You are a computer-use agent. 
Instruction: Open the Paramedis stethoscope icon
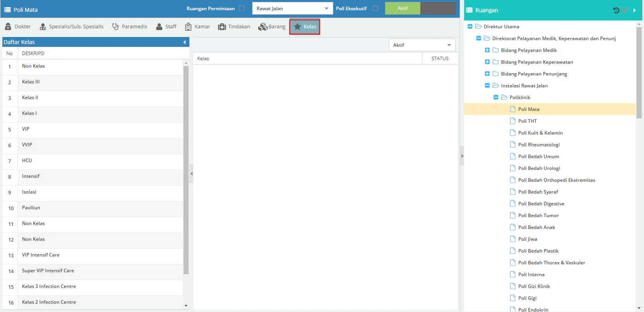click(116, 27)
